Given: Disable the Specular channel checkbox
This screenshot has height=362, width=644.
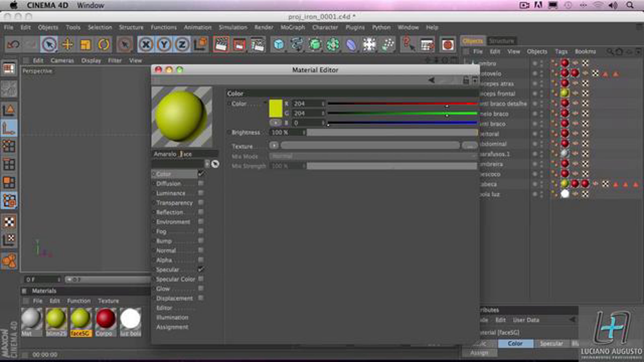Looking at the screenshot, I should coord(201,269).
